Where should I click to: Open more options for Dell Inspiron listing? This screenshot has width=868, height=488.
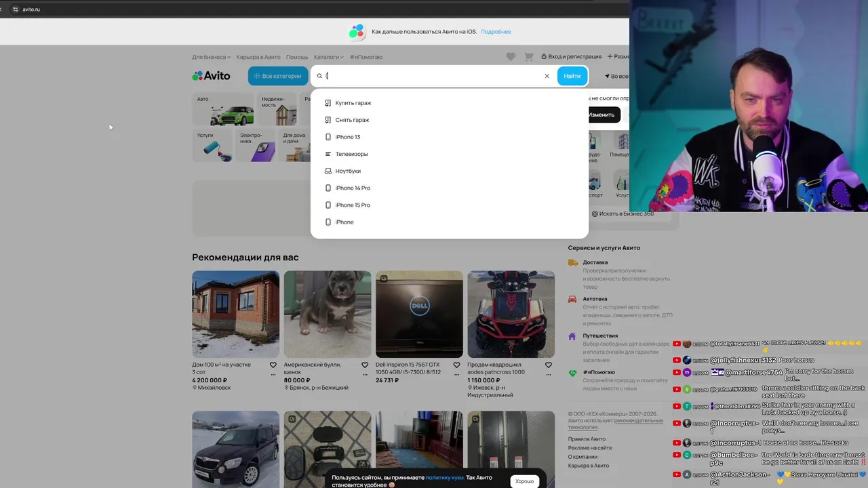point(456,373)
